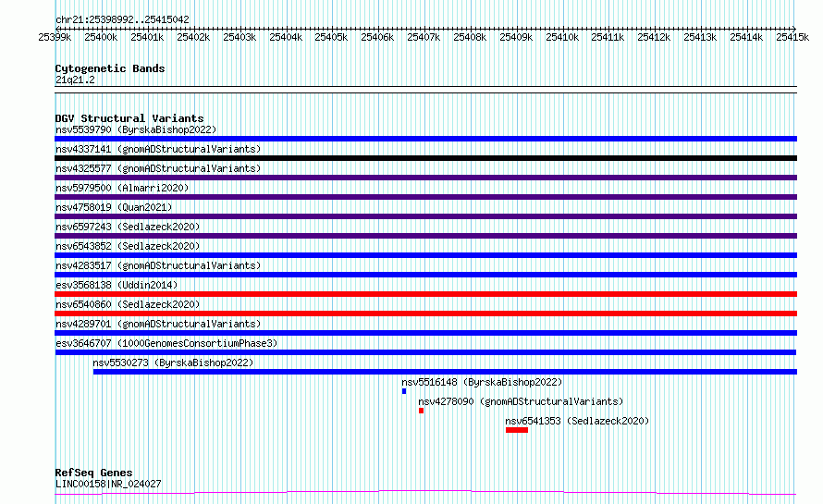The image size is (823, 504).
Task: Click the 25399k ruler tick label
Action: point(55,37)
